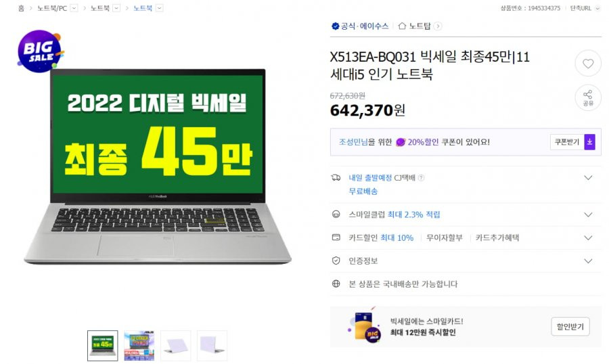
Task: Click the truck shipping icon
Action: 336,178
